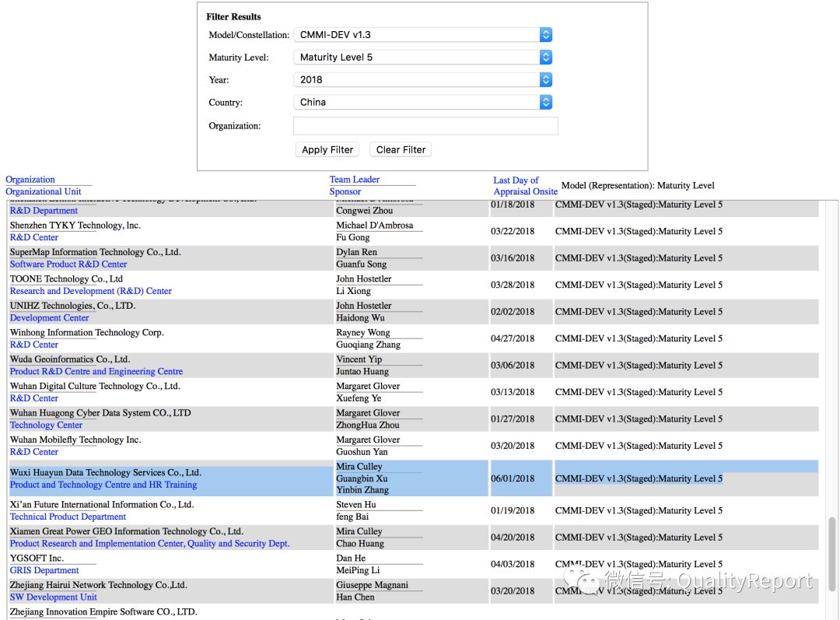840x620 pixels.
Task: Click the Clear Filter button
Action: [x=401, y=149]
